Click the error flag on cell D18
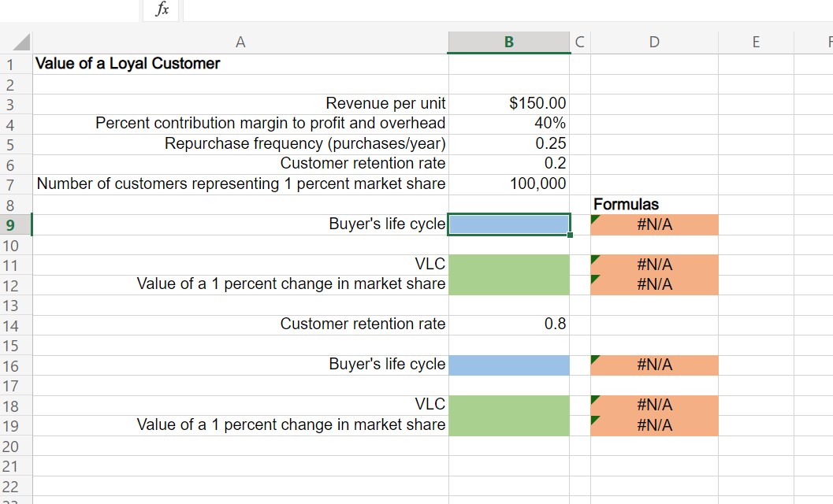This screenshot has width=833, height=504. coord(594,399)
